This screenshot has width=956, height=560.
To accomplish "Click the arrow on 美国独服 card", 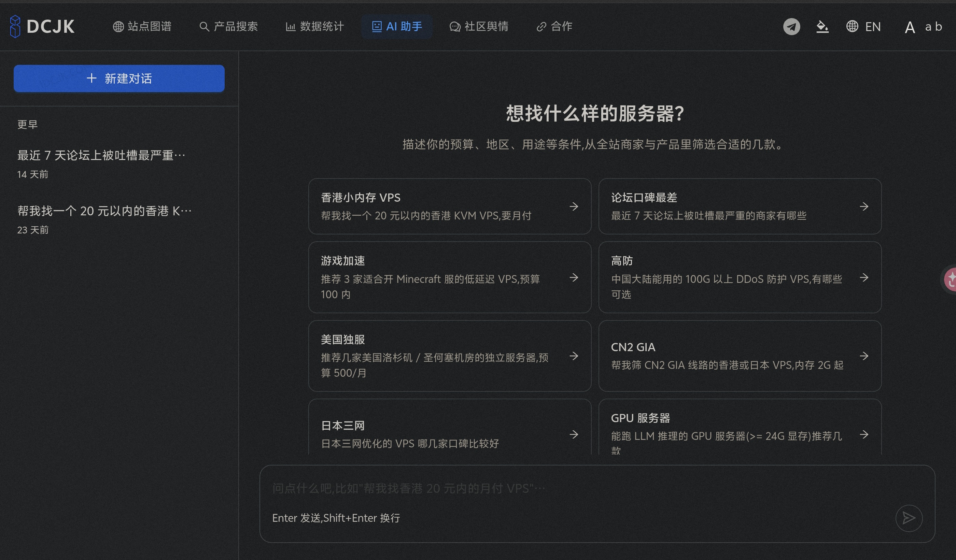I will point(574,356).
